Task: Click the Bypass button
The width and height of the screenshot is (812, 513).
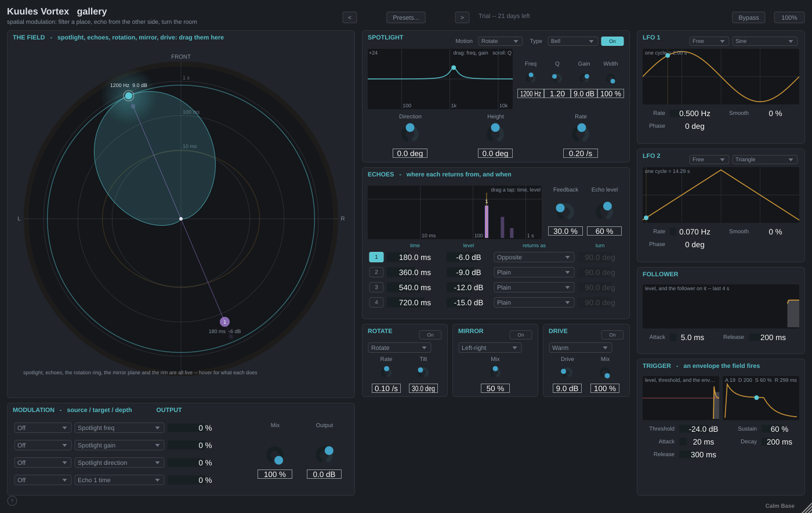Action: coord(749,17)
